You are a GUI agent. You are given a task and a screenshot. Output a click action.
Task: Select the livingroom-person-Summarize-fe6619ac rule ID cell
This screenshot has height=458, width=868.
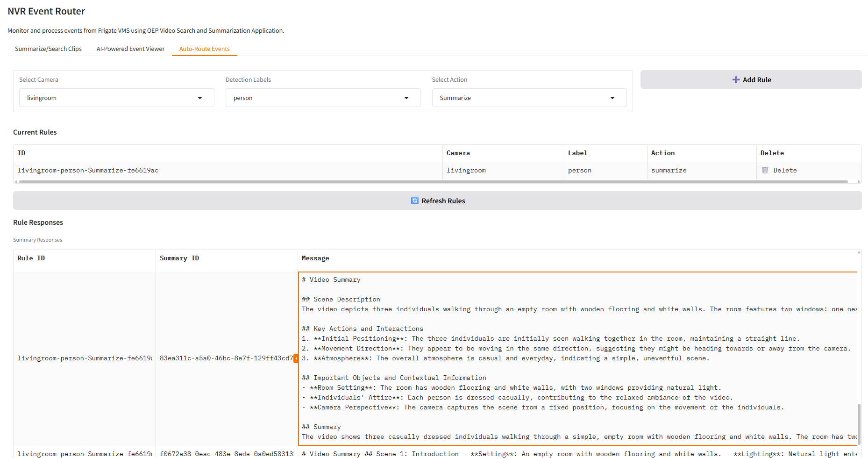pos(88,171)
